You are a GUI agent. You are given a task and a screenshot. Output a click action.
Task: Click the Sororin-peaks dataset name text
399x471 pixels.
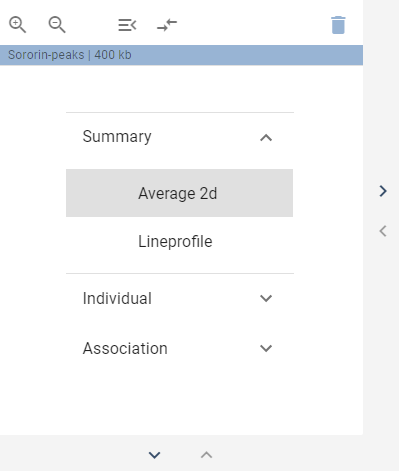(46, 55)
